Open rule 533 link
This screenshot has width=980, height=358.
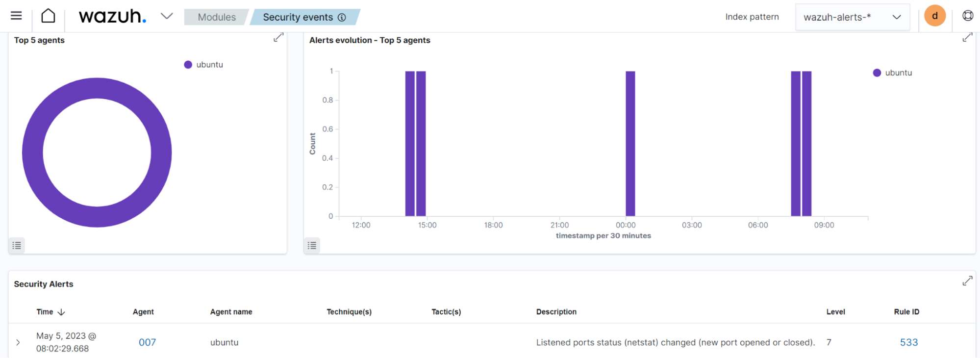point(909,342)
